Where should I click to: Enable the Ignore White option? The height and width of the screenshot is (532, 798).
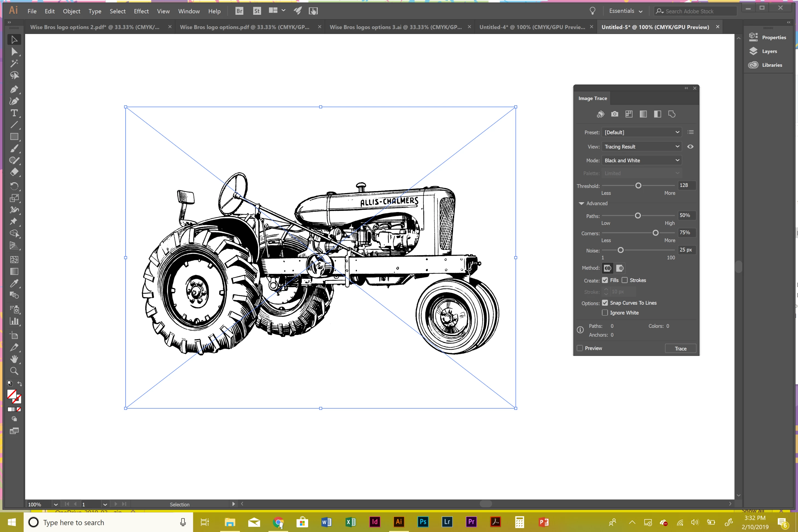605,313
